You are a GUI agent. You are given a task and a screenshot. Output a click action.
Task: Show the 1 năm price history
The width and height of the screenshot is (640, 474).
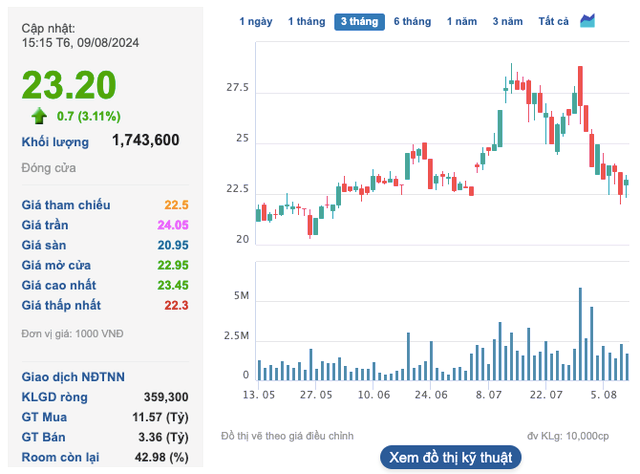coord(462,21)
